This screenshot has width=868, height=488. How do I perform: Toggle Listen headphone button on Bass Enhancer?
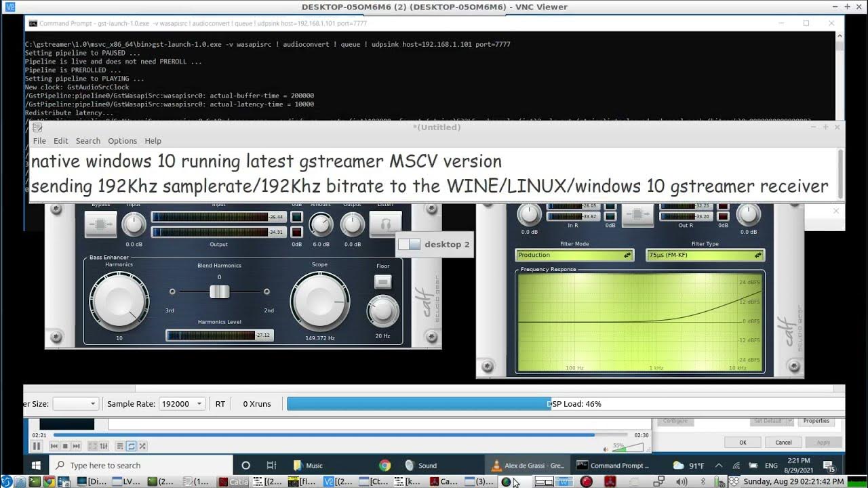click(385, 223)
